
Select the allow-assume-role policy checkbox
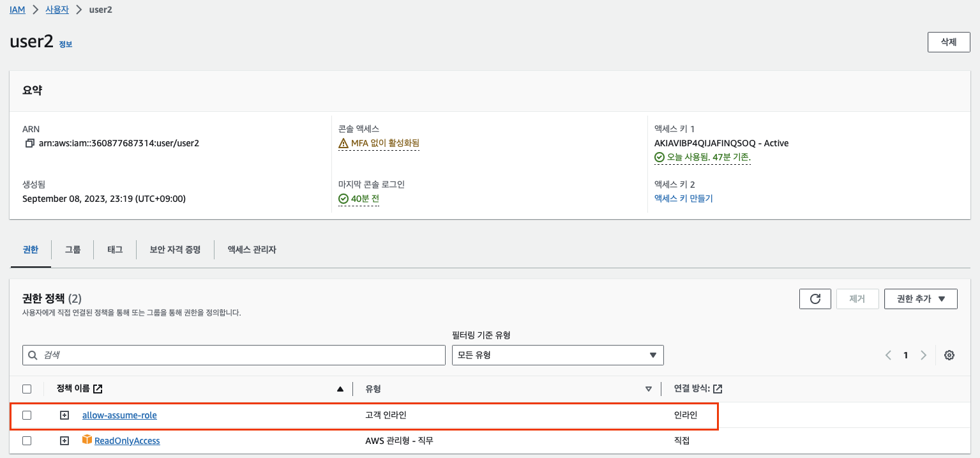pos(27,415)
